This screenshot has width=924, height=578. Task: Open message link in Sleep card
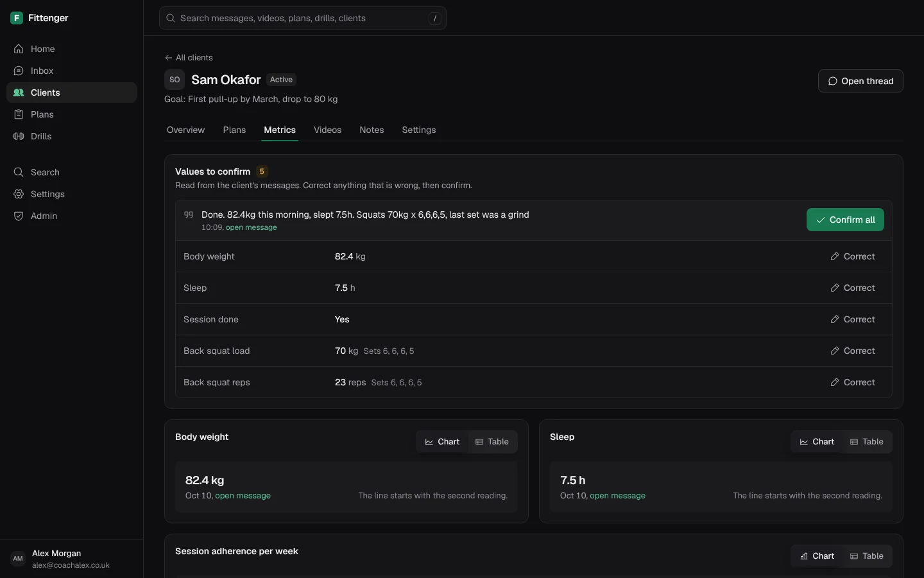(x=617, y=496)
